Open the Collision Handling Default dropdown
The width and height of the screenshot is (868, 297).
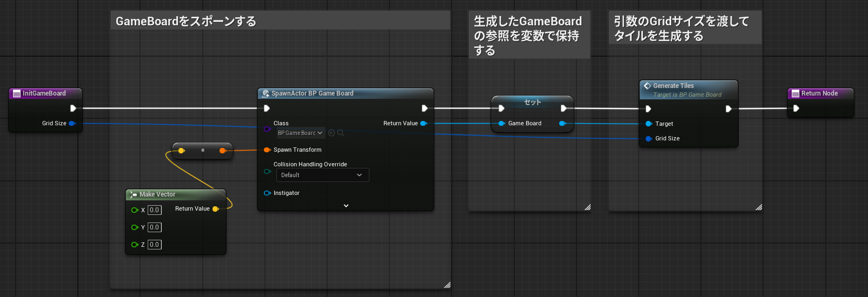coord(323,175)
